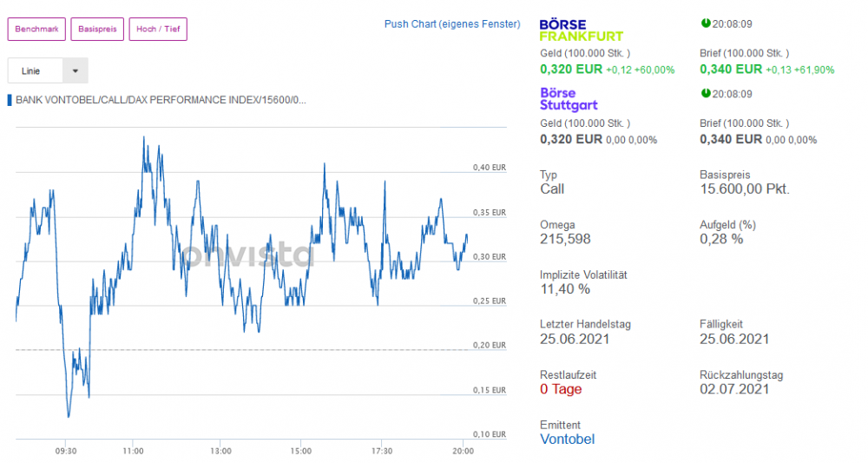Select the BANK VONTOBEL/CALL/DAX chart title

pyautogui.click(x=161, y=100)
